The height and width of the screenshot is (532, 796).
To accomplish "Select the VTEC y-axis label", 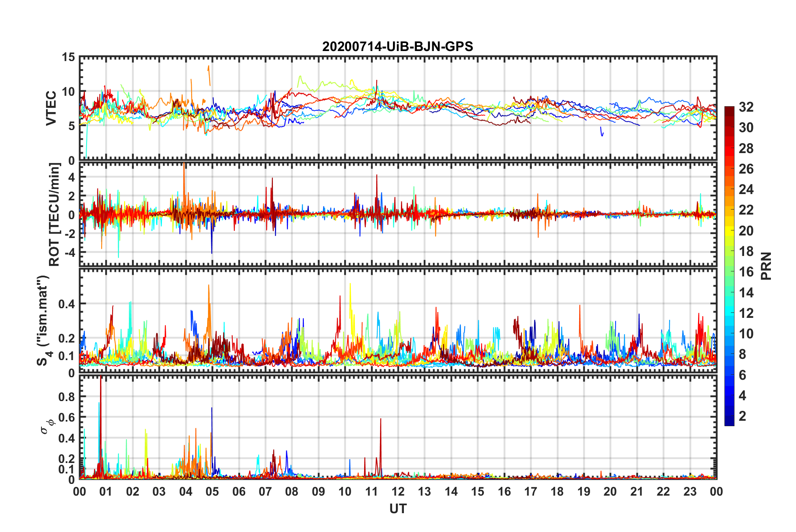I will click(x=51, y=108).
